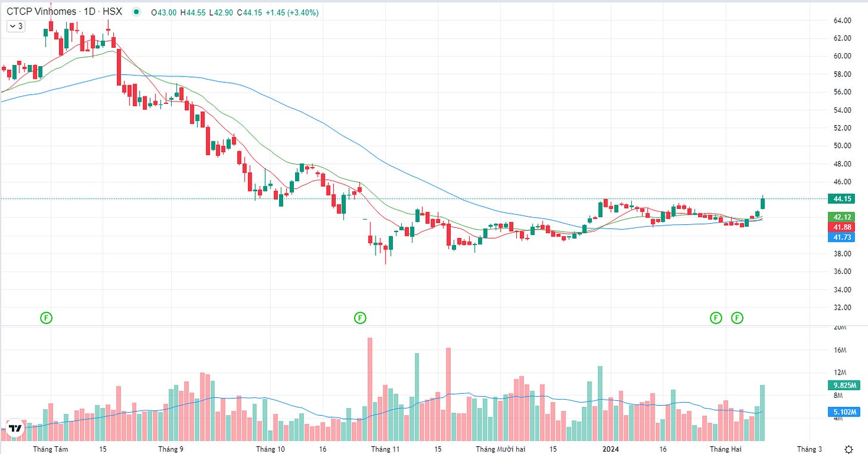
Task: Click the 58.00 price axis label
Action: (x=841, y=74)
